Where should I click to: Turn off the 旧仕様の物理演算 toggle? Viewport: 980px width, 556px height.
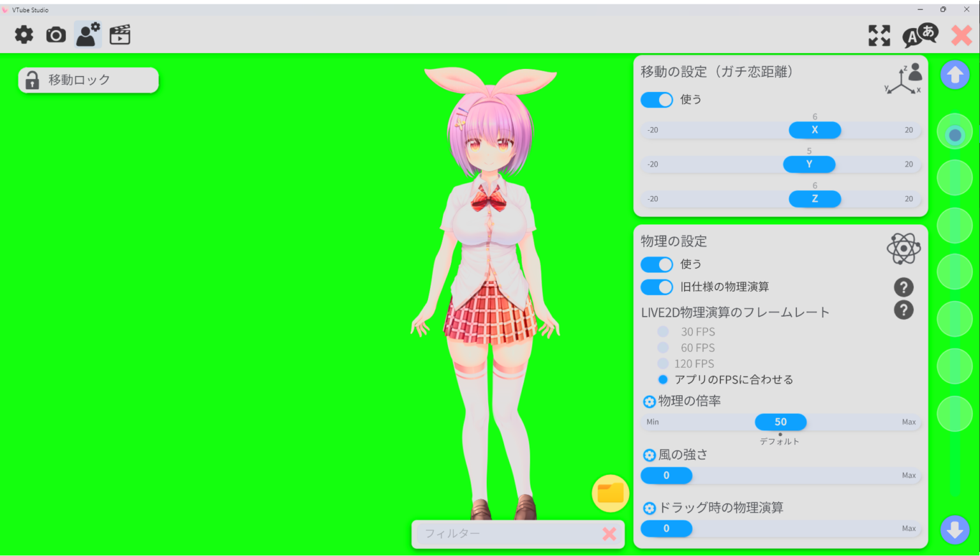657,287
